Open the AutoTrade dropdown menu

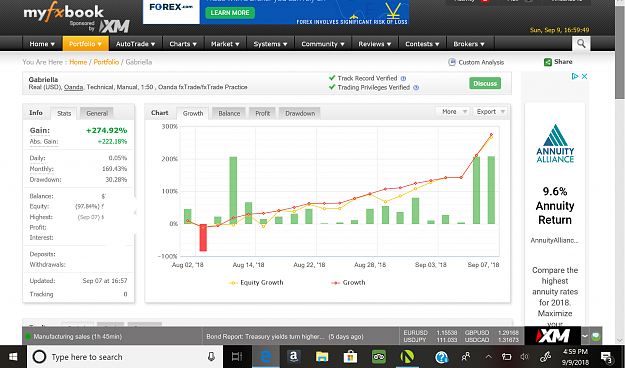pos(136,44)
